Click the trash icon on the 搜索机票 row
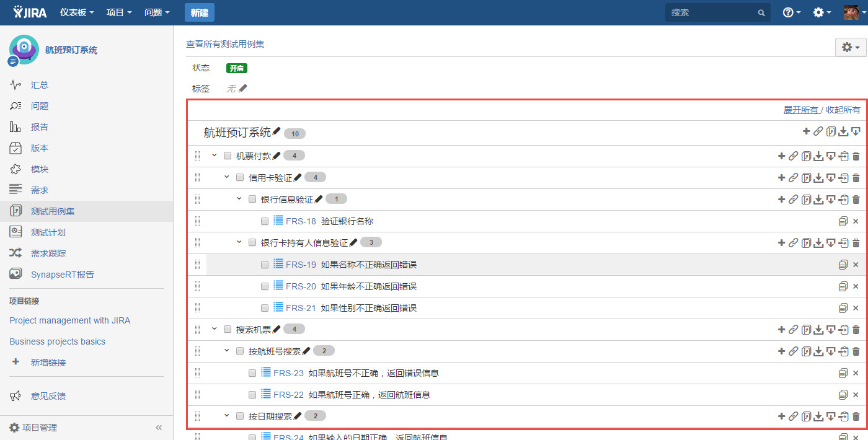Image resolution: width=868 pixels, height=440 pixels. (856, 330)
